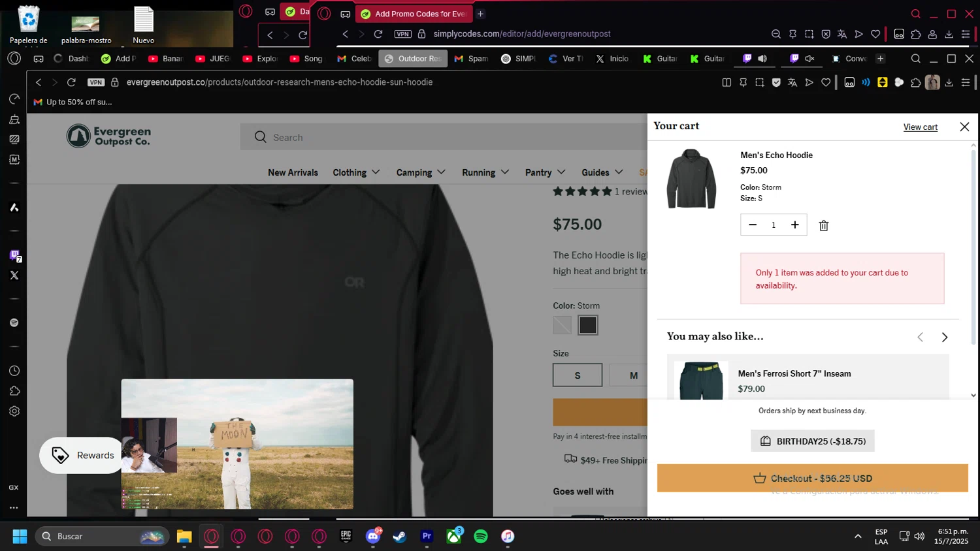
Task: Click Men's Echo Hoodie title in cart
Action: (x=776, y=155)
